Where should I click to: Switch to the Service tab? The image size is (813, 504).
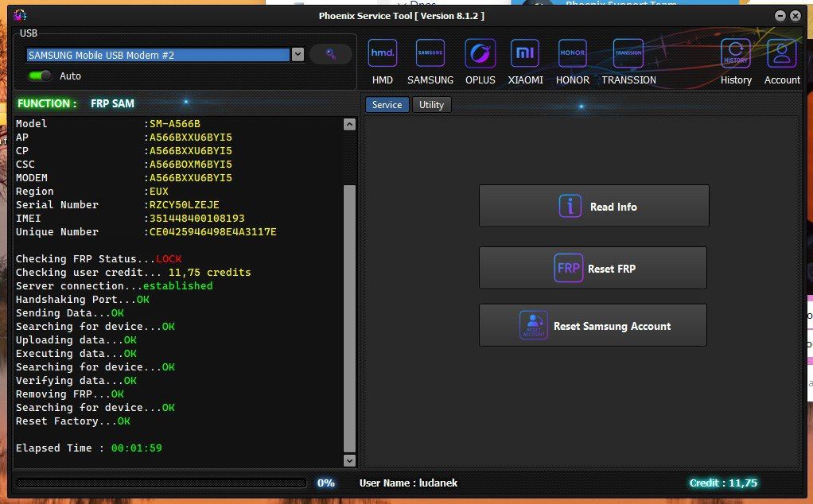[387, 105]
